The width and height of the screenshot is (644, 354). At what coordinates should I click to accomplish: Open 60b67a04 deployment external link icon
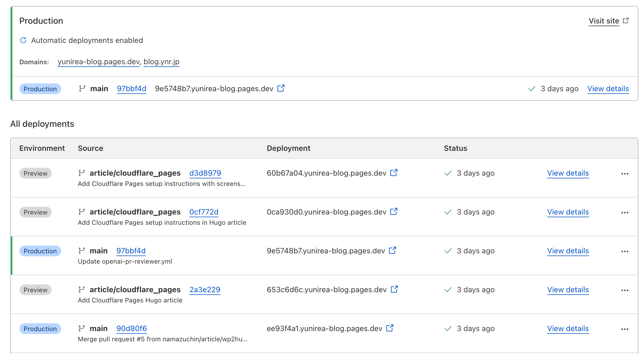pyautogui.click(x=394, y=173)
